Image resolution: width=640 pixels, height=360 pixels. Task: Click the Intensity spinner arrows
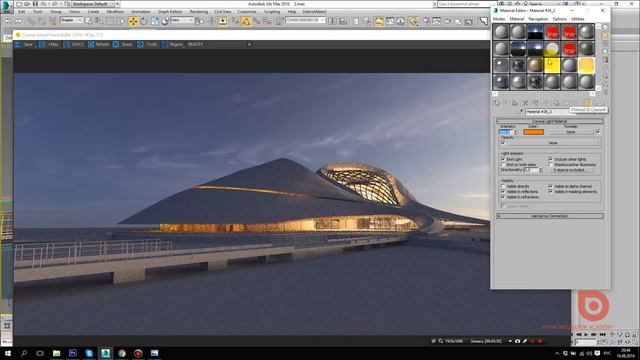pyautogui.click(x=516, y=132)
